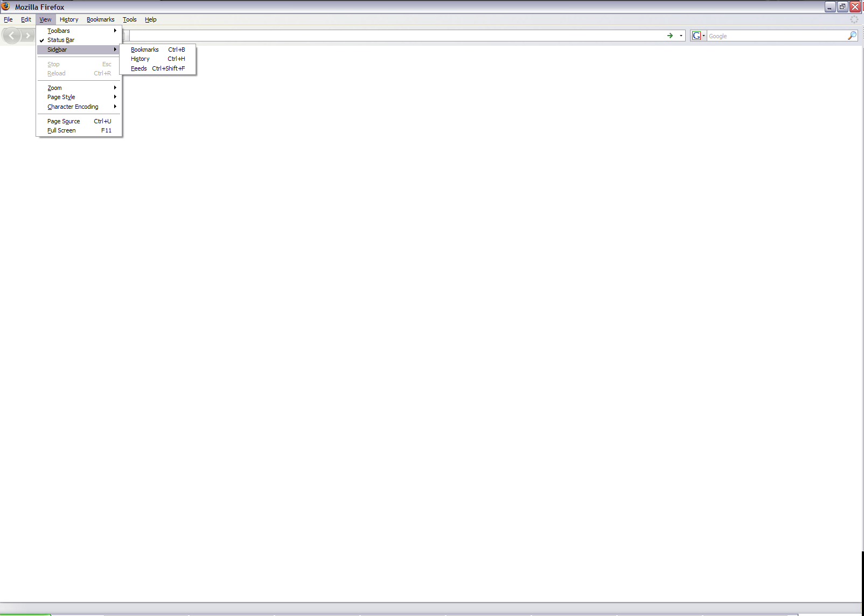Click the Google search engine icon
The width and height of the screenshot is (864, 616).
696,36
